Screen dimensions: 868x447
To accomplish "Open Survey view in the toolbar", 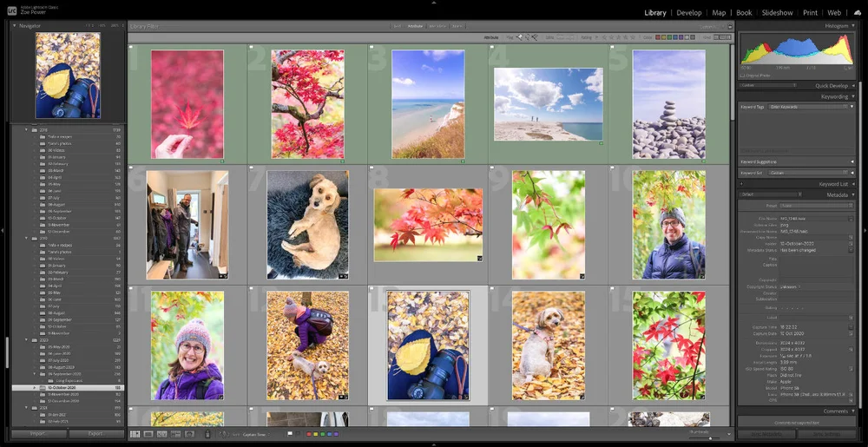I will coord(175,434).
